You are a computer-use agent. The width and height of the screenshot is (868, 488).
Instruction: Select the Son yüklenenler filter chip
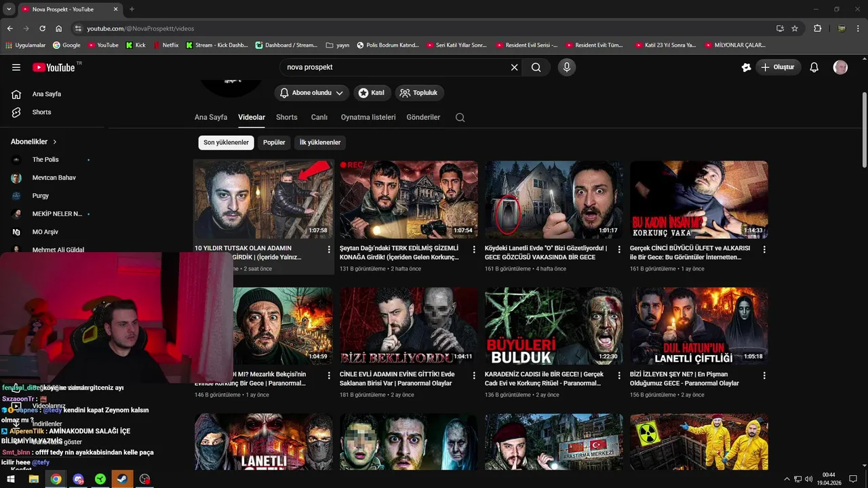[x=226, y=142]
